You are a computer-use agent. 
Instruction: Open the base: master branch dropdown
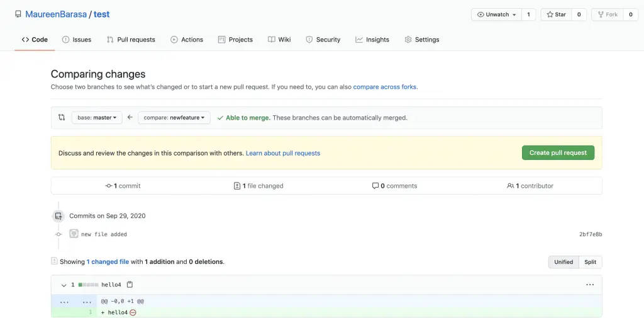point(97,118)
